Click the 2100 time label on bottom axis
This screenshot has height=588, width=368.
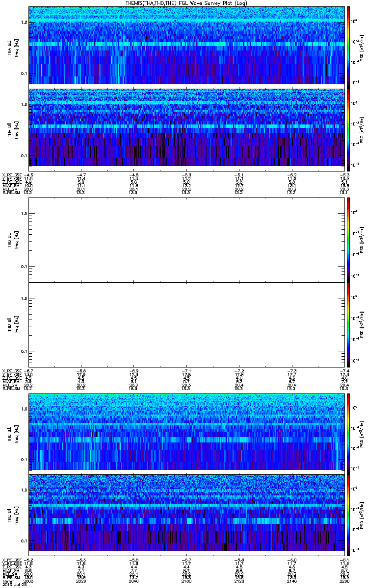(x=185, y=581)
